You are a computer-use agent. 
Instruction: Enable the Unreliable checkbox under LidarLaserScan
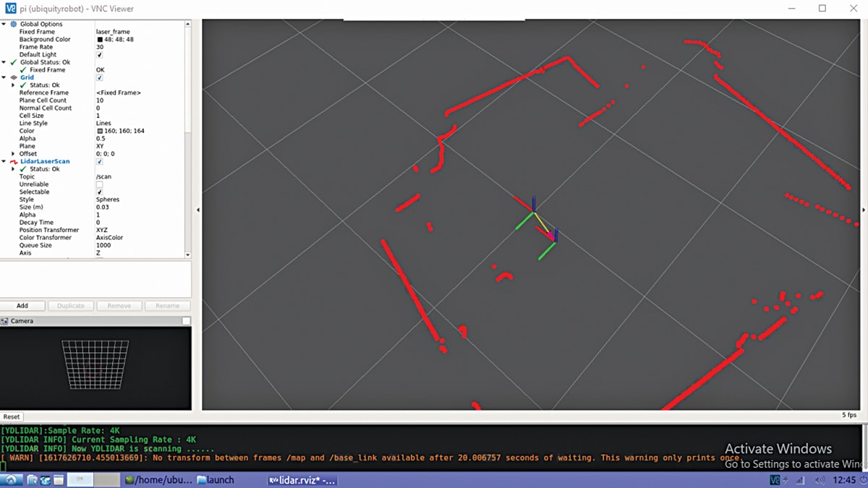tap(100, 184)
